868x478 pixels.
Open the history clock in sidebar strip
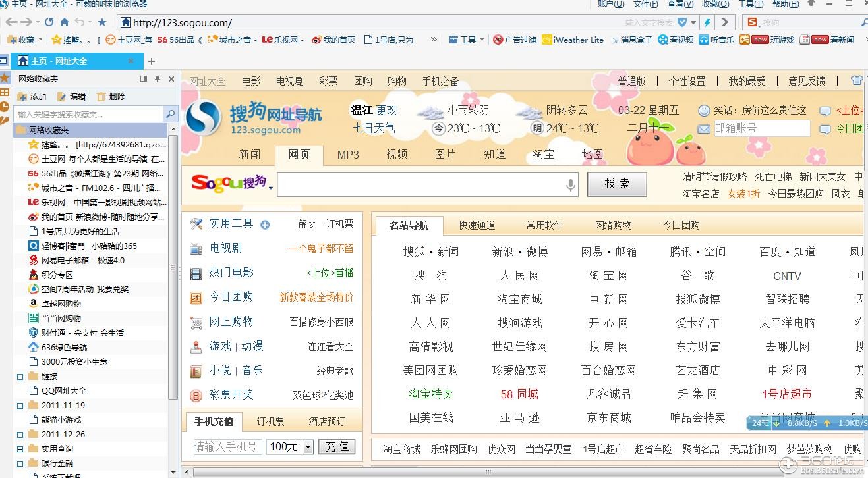(5, 107)
